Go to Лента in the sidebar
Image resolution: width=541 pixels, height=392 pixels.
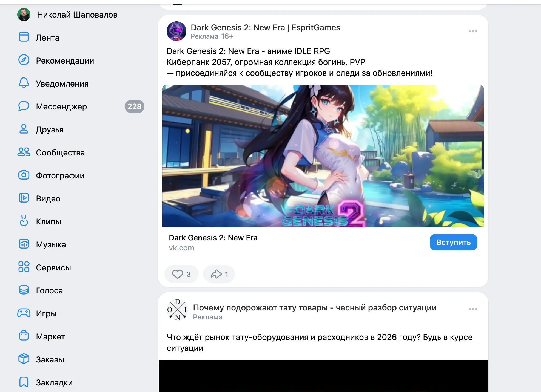click(48, 38)
